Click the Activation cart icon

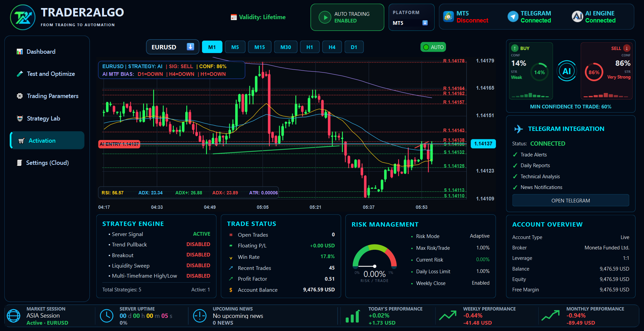pos(21,141)
